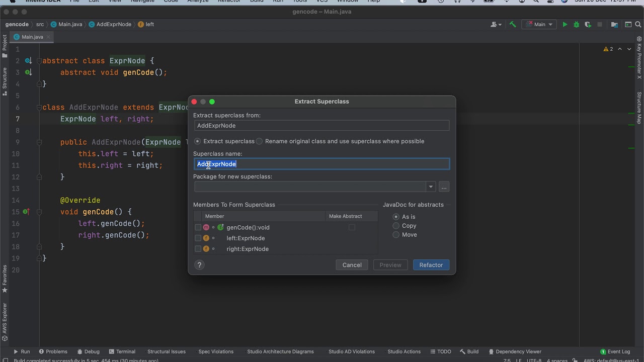The width and height of the screenshot is (644, 362).
Task: Click the package browse ellipsis button
Action: click(x=444, y=187)
